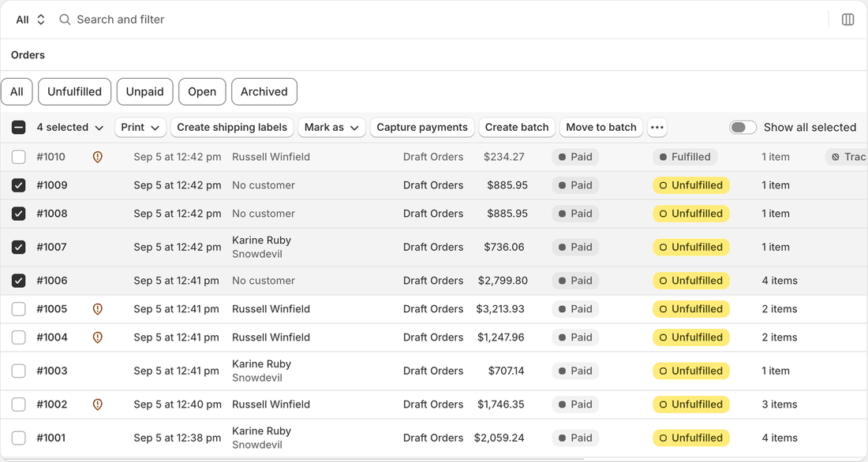Click the risk warning icon on order #1002
Image resolution: width=868 pixels, height=462 pixels.
click(97, 404)
